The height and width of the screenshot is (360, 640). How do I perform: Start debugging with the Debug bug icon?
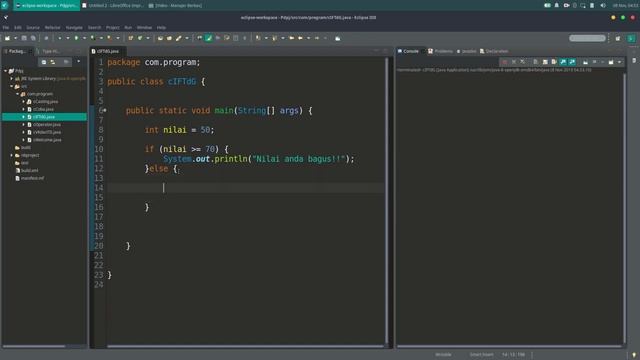pyautogui.click(x=60, y=38)
